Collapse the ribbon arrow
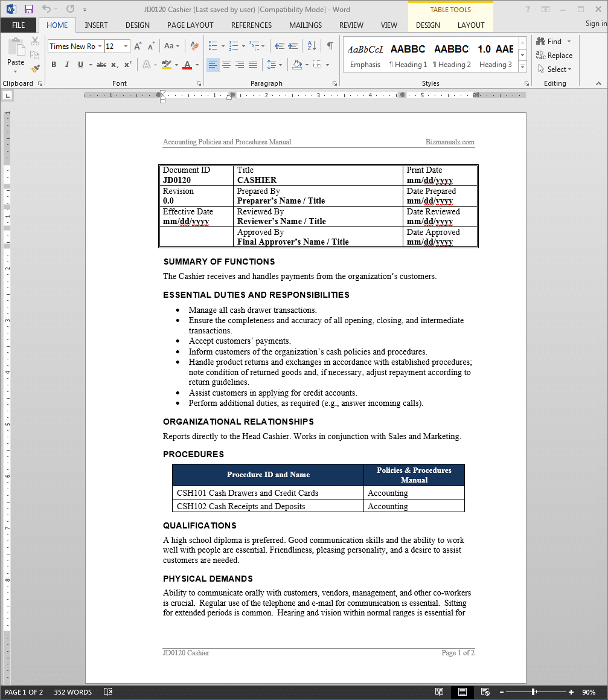 [598, 83]
